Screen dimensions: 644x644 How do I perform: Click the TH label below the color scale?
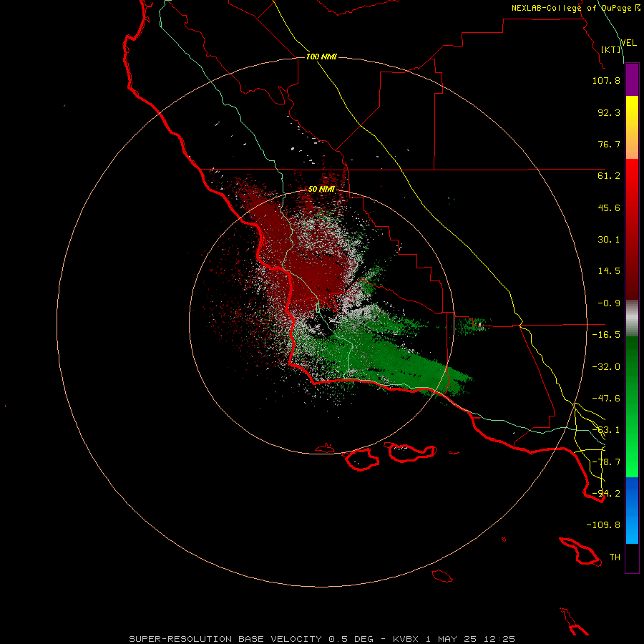615,557
